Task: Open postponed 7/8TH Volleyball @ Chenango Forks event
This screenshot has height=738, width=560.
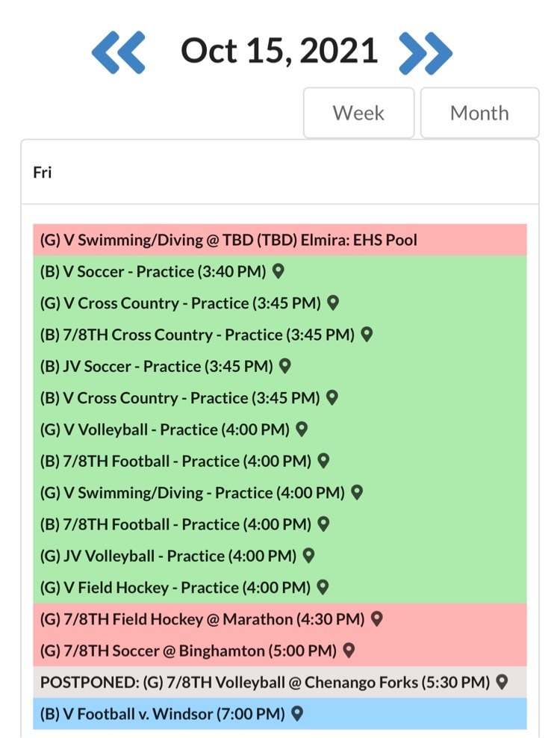Action: pos(264,683)
